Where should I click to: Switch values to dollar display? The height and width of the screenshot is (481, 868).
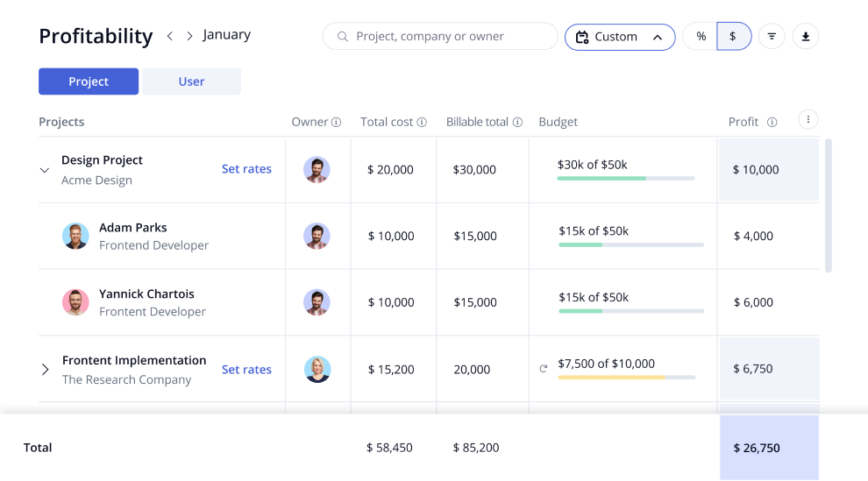pyautogui.click(x=734, y=37)
